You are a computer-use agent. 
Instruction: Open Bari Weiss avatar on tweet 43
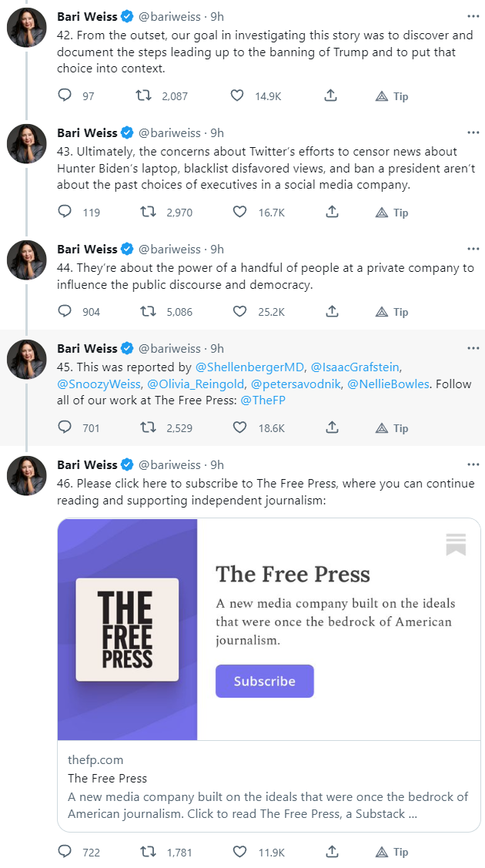coord(27,143)
